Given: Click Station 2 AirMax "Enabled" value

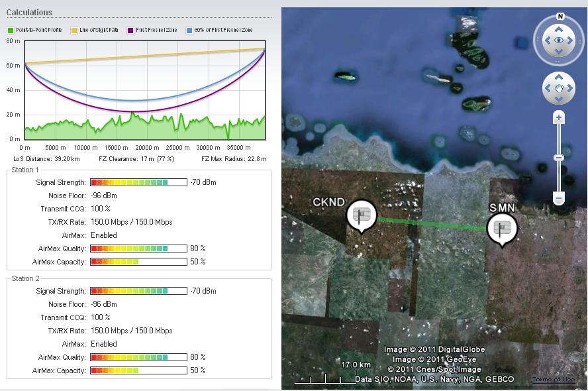Looking at the screenshot, I should pyautogui.click(x=104, y=344).
